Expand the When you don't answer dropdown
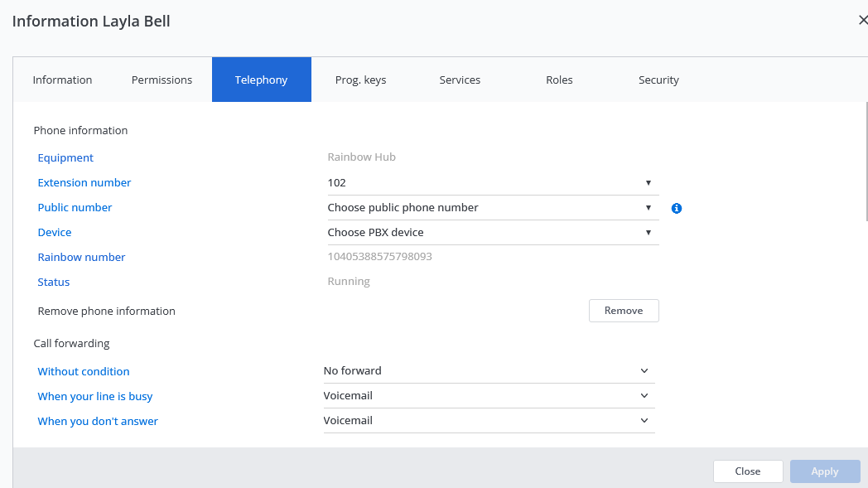This screenshot has width=868, height=488. click(x=489, y=421)
